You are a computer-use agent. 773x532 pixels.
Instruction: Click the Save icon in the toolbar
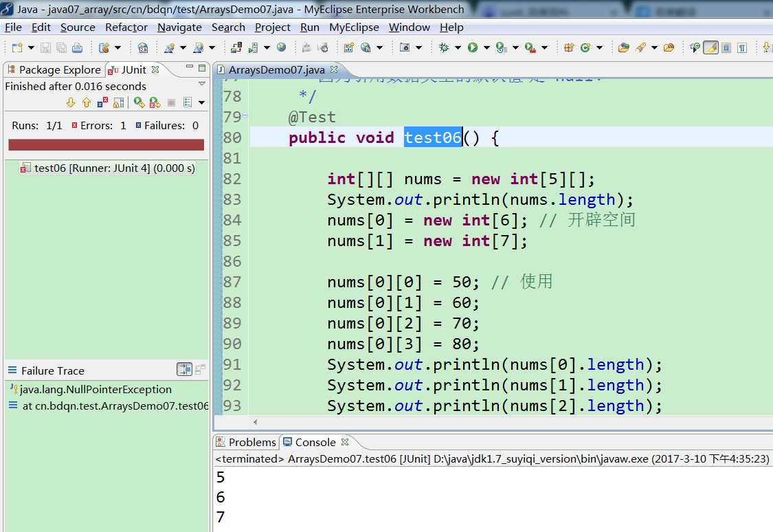[x=45, y=48]
